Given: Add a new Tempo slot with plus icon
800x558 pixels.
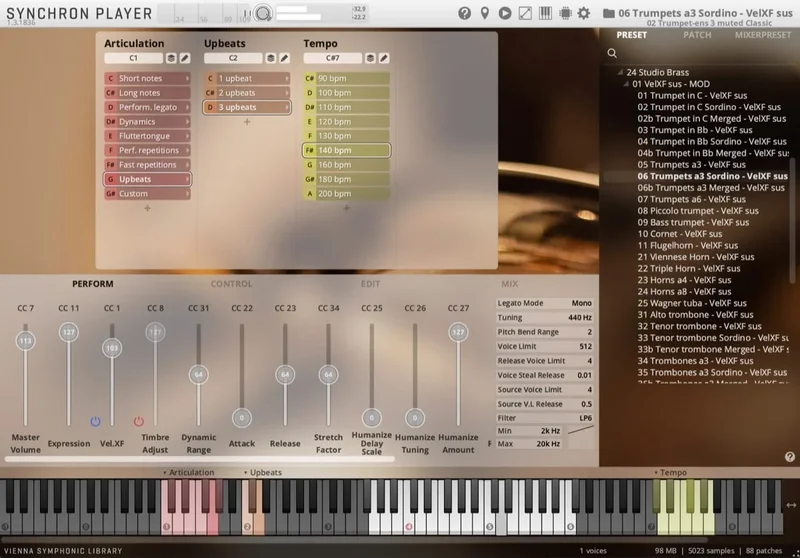Looking at the screenshot, I should (346, 208).
